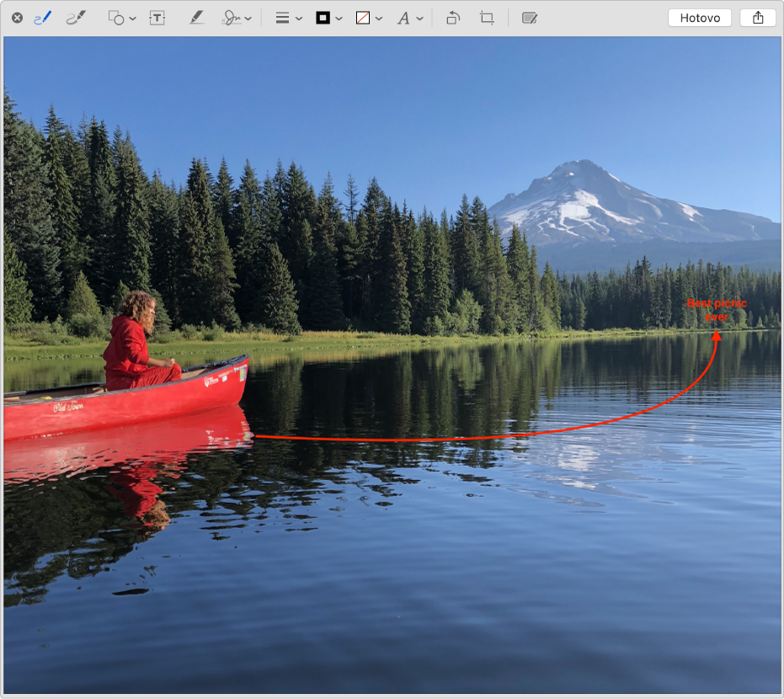Open the line thickness dropdown arrow
This screenshot has width=784, height=699.
pos(299,19)
